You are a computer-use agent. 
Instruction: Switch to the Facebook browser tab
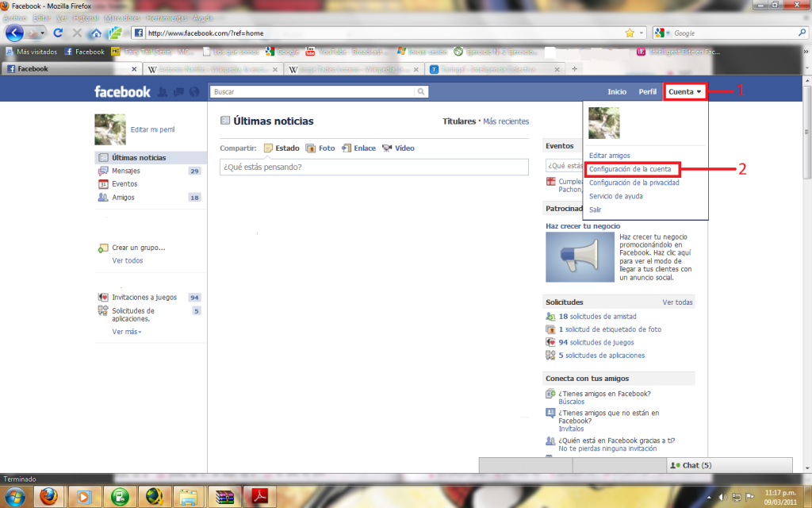[x=70, y=69]
